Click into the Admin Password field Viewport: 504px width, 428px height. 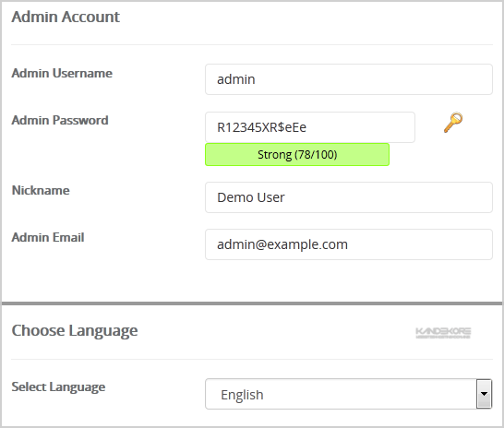pos(310,127)
